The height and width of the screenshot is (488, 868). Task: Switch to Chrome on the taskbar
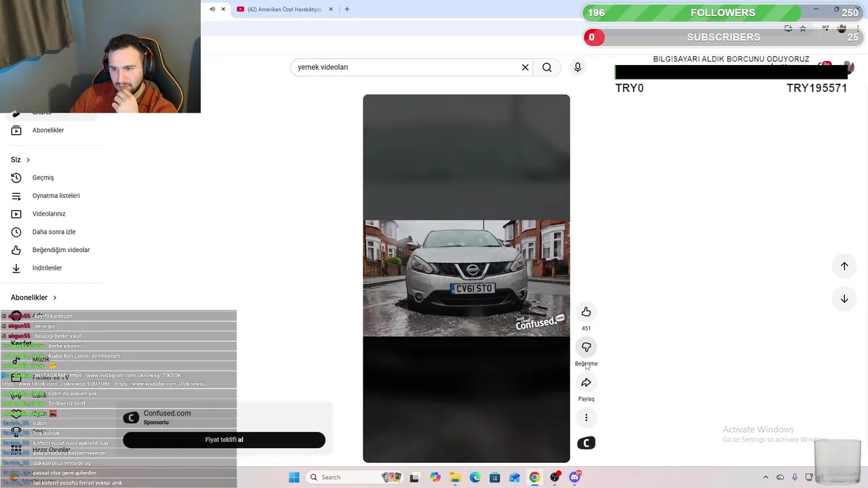pyautogui.click(x=534, y=477)
